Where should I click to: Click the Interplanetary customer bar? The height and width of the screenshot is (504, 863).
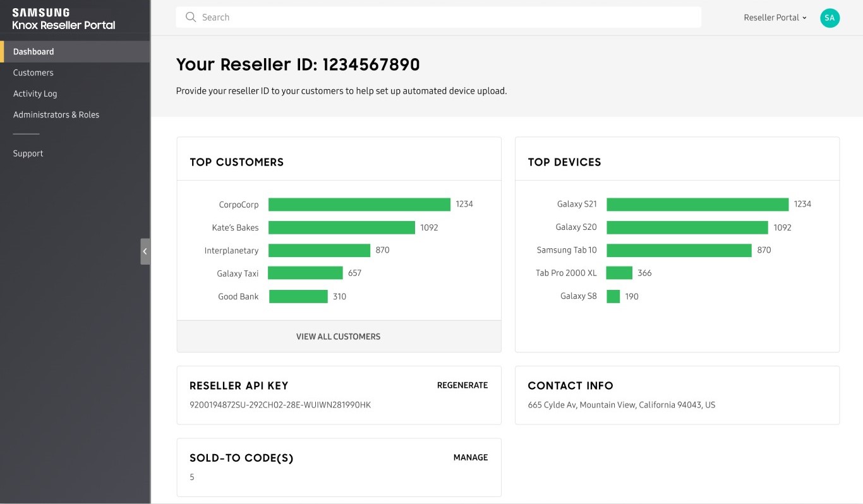(x=319, y=251)
